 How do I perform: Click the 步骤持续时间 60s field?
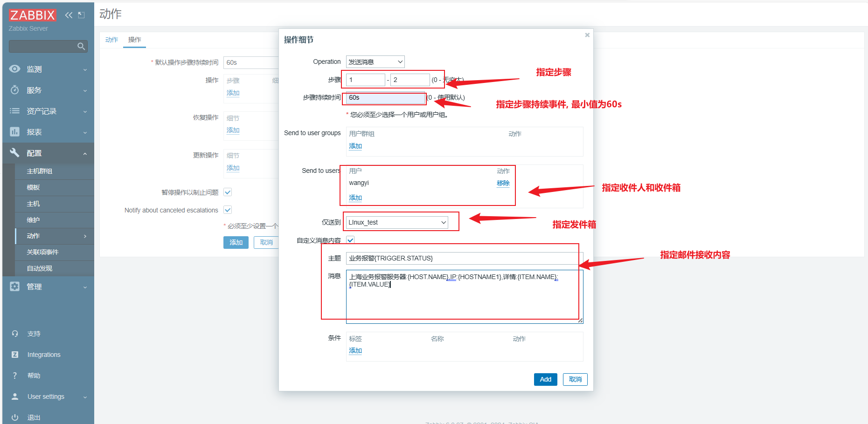click(x=385, y=98)
